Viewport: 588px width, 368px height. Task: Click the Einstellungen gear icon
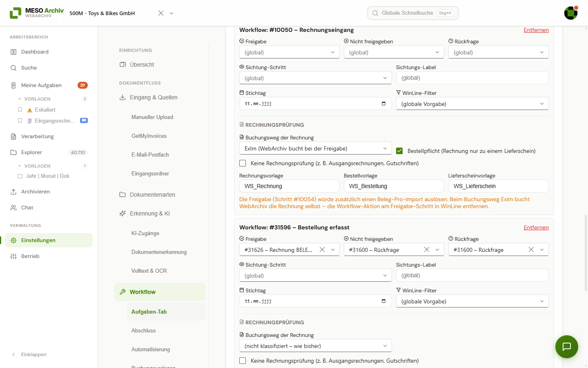[x=13, y=240]
